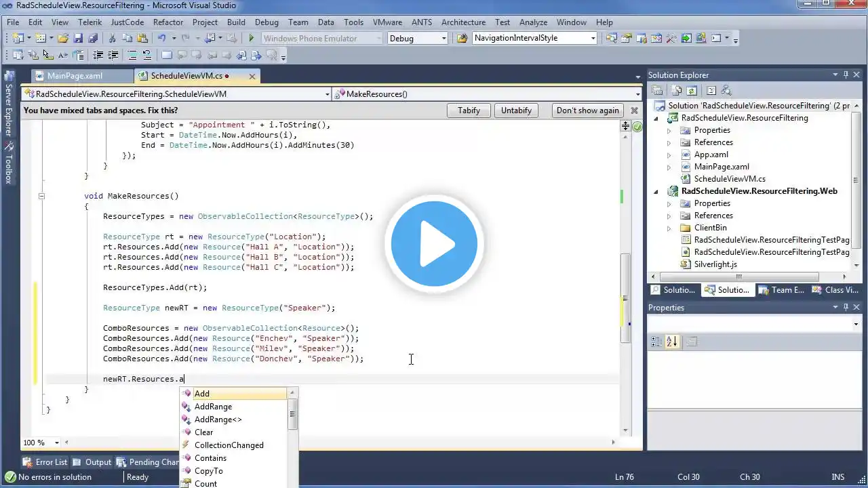868x488 pixels.
Task: Click the editor's vertical scrollbar thumb
Action: 626,298
